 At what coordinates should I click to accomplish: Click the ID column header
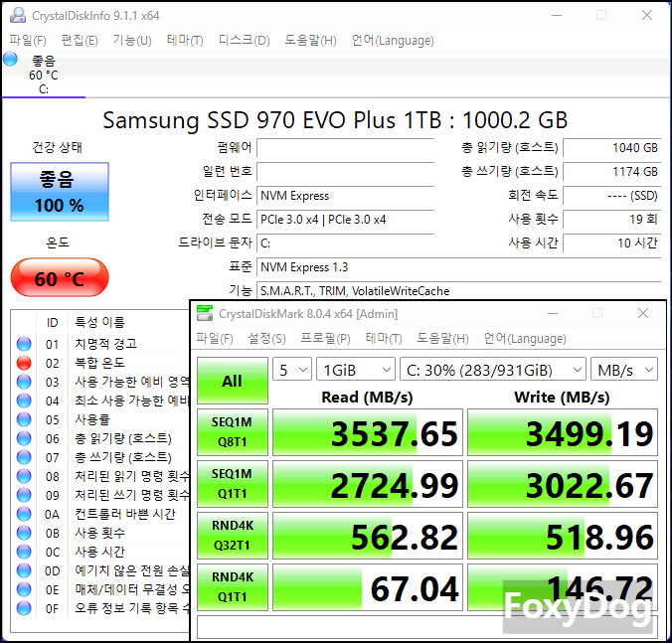53,322
